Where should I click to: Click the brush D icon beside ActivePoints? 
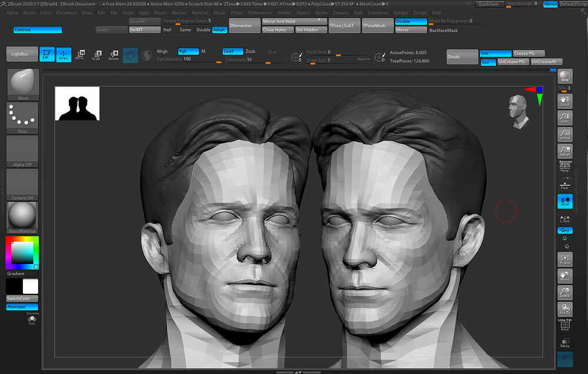(380, 57)
